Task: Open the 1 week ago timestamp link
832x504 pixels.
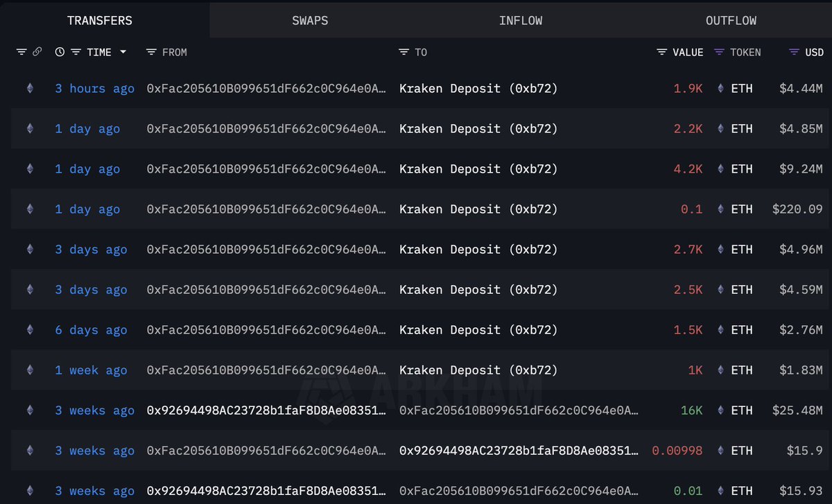Action: tap(91, 370)
